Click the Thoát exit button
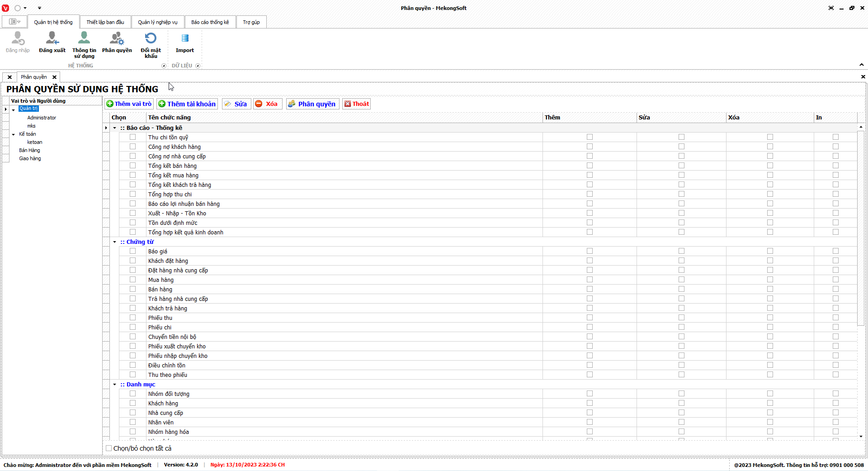 pyautogui.click(x=356, y=104)
